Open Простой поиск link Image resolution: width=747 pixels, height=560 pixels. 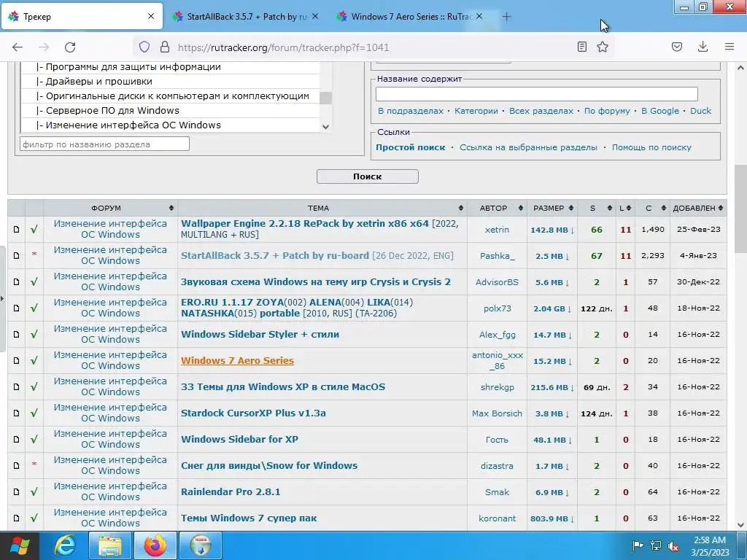[x=410, y=147]
